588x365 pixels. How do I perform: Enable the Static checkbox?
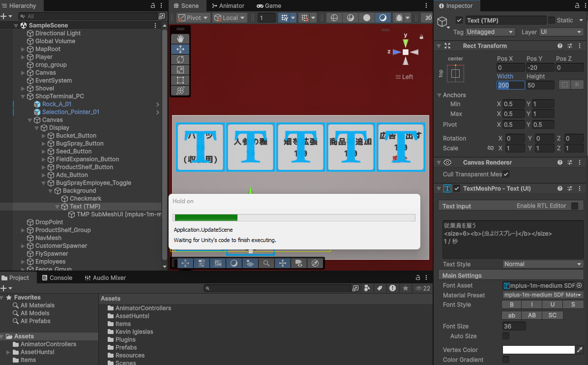coord(552,20)
